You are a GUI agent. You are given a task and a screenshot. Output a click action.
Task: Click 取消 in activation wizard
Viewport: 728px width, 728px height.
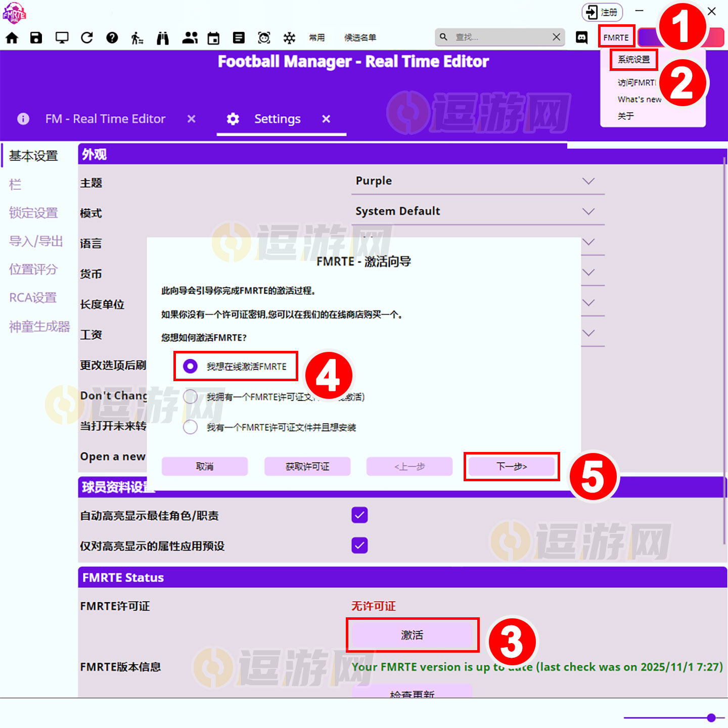click(205, 466)
